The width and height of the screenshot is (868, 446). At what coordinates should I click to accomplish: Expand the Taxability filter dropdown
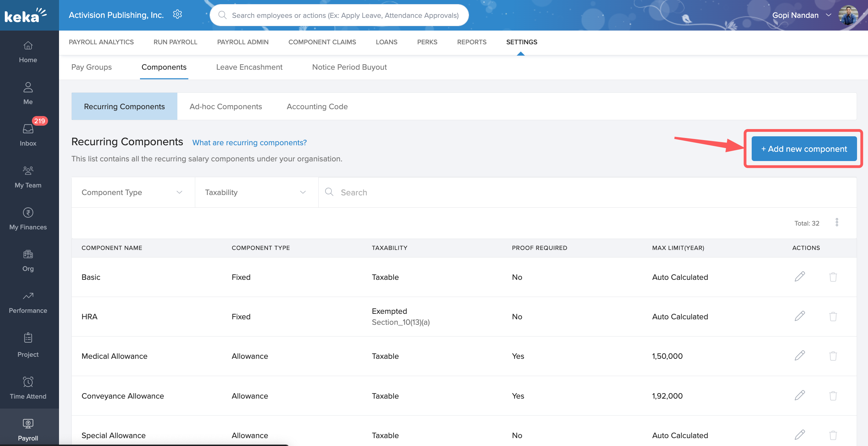(256, 192)
